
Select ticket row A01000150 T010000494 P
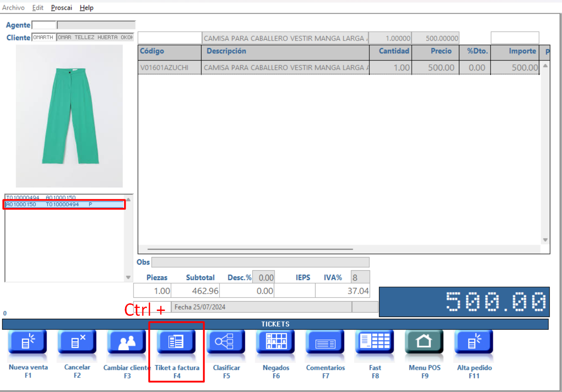pos(64,205)
